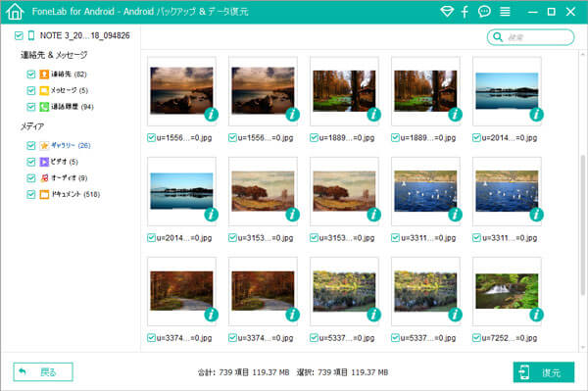Show info for first u=3374 forest road photo
588x391 pixels.
211,315
